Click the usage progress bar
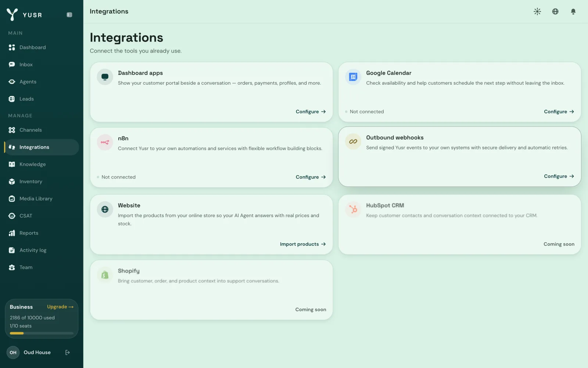The image size is (588, 368). click(x=42, y=333)
